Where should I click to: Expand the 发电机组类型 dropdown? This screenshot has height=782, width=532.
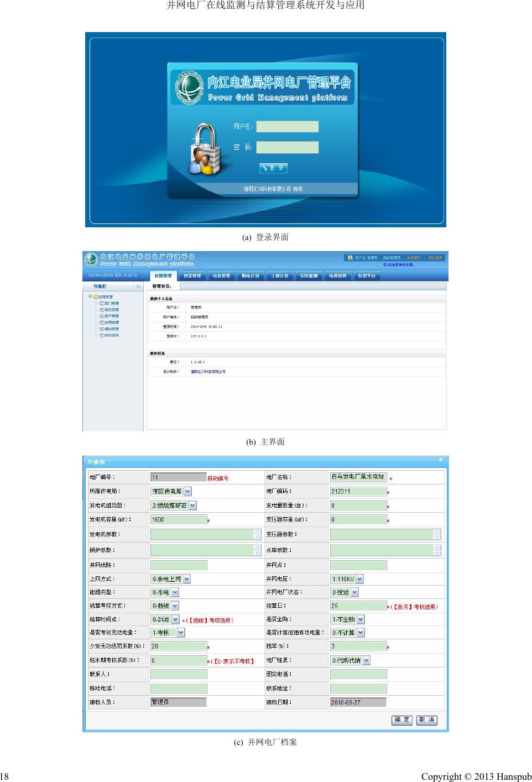[x=192, y=505]
